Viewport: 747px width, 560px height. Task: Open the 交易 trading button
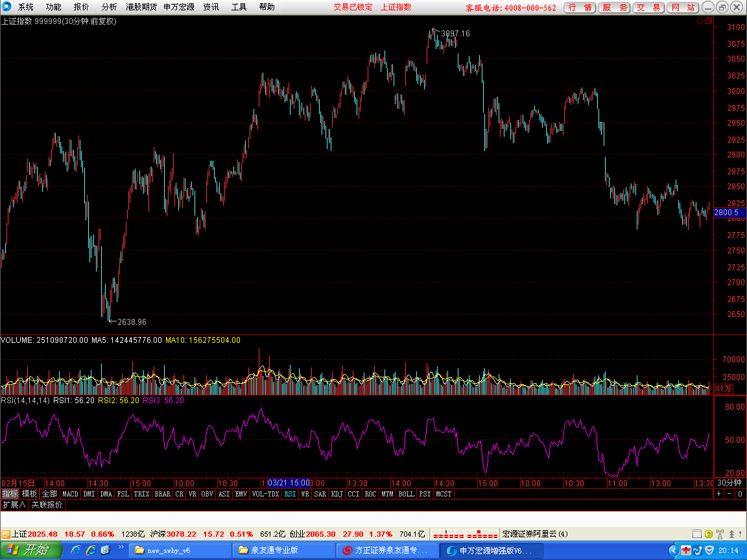pyautogui.click(x=648, y=7)
